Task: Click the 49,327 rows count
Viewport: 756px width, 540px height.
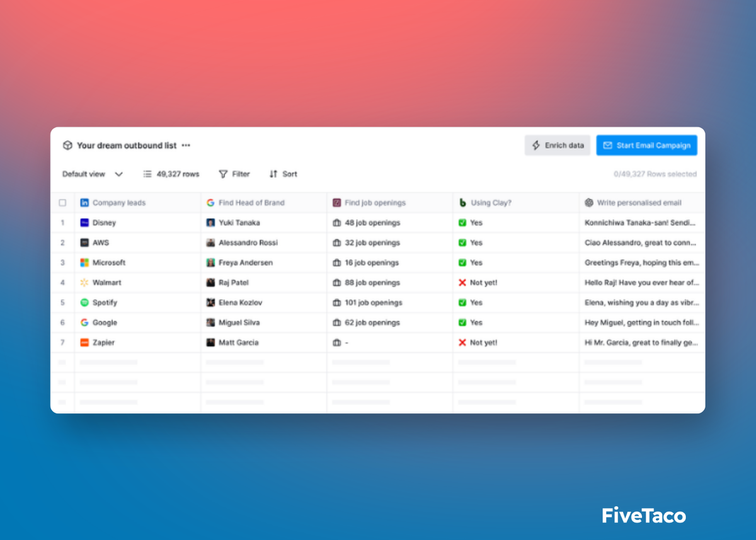Action: (171, 174)
